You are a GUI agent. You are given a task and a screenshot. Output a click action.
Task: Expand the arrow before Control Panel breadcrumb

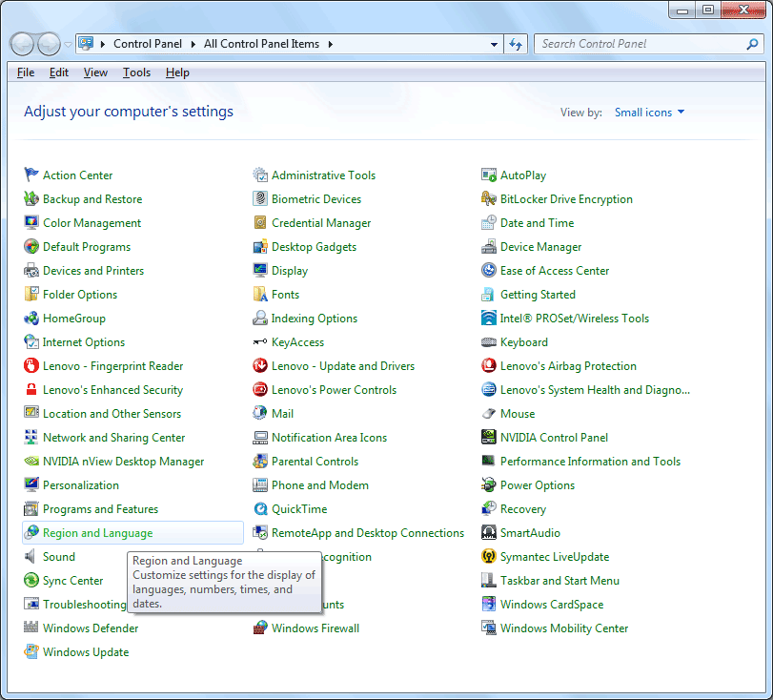(x=103, y=44)
